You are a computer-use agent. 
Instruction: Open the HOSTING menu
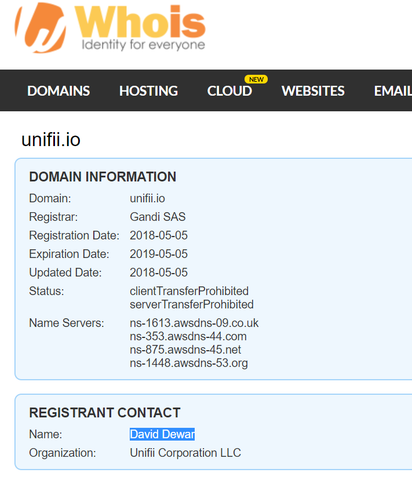click(x=149, y=91)
